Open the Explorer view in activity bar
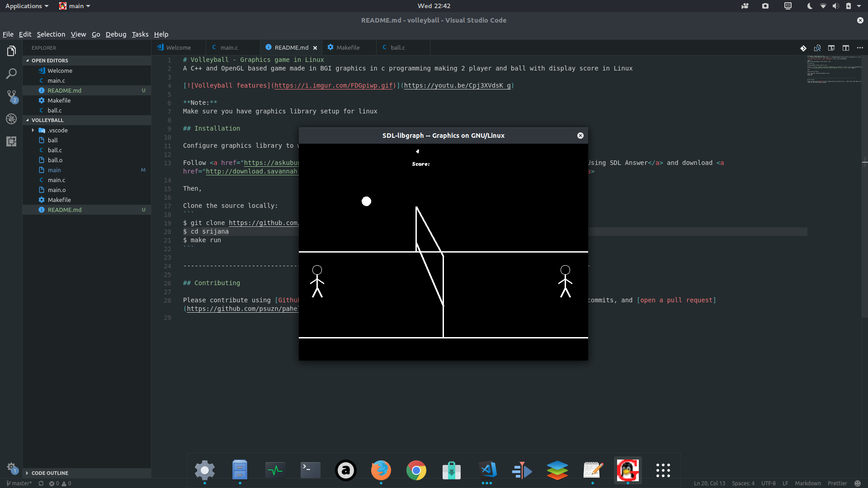 pos(11,51)
